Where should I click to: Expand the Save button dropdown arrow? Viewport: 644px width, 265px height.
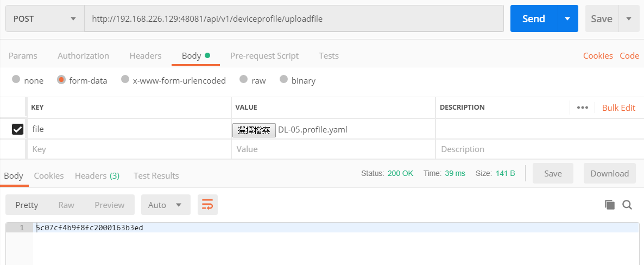[629, 18]
